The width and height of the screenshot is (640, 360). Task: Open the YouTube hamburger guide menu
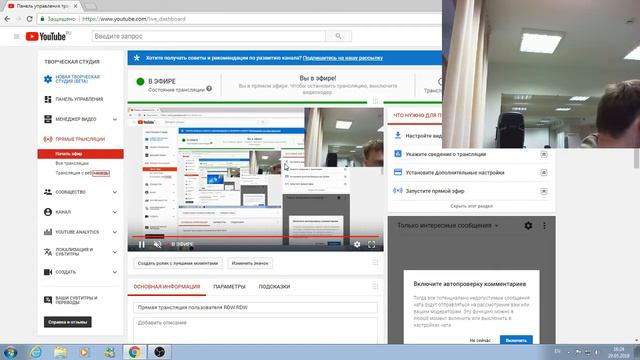coord(16,36)
